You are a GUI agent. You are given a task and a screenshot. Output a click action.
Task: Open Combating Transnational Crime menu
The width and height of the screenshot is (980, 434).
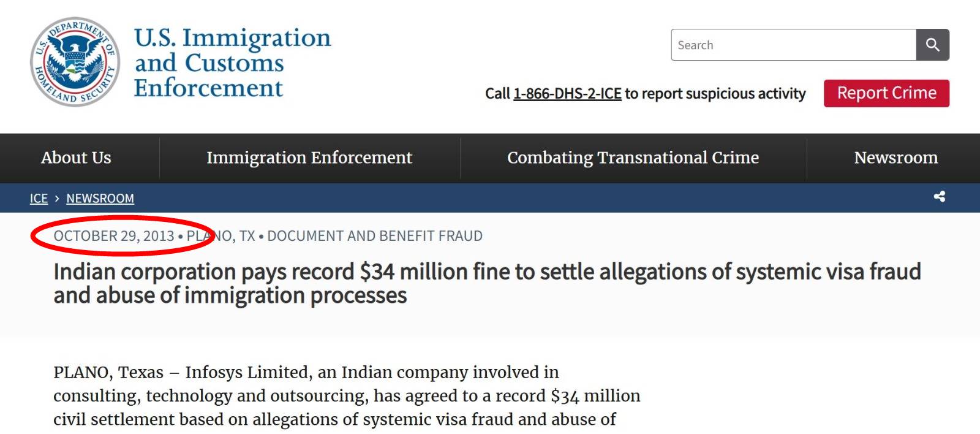[x=633, y=158]
